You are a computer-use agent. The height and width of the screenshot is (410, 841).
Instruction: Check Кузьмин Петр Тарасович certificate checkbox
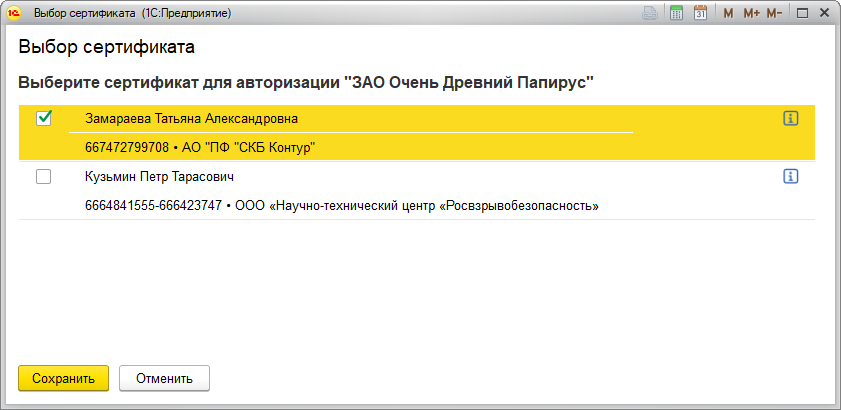pos(43,177)
